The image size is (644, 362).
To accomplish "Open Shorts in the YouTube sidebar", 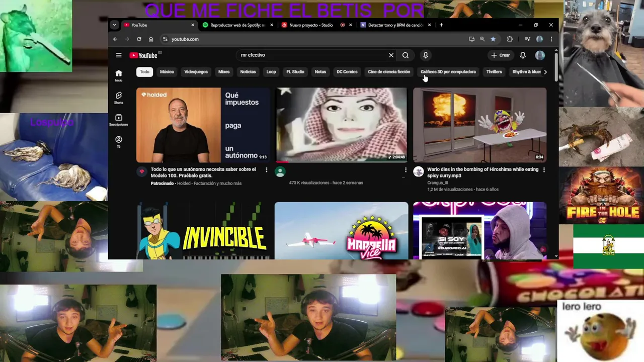I will pos(118,98).
